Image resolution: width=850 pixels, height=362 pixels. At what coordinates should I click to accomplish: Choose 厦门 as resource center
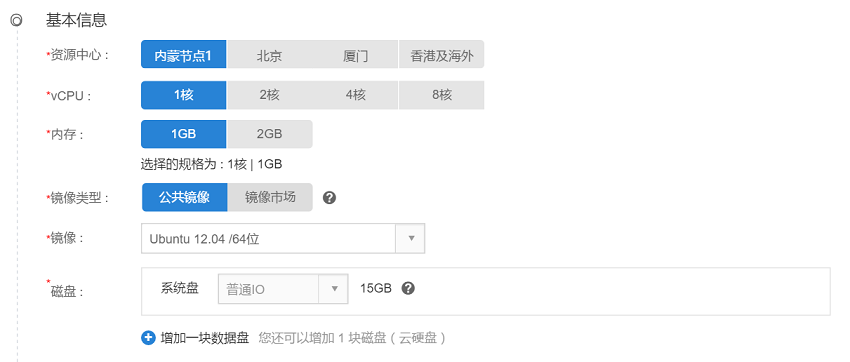(355, 55)
